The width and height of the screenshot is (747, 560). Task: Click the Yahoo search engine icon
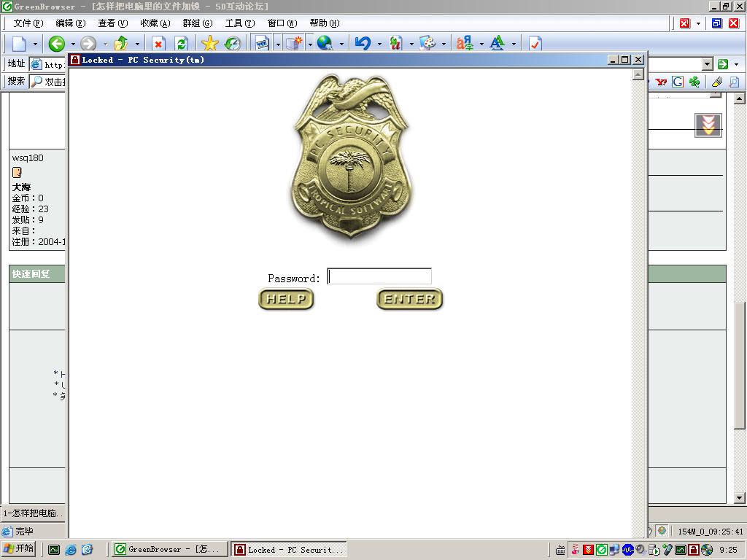click(x=661, y=82)
